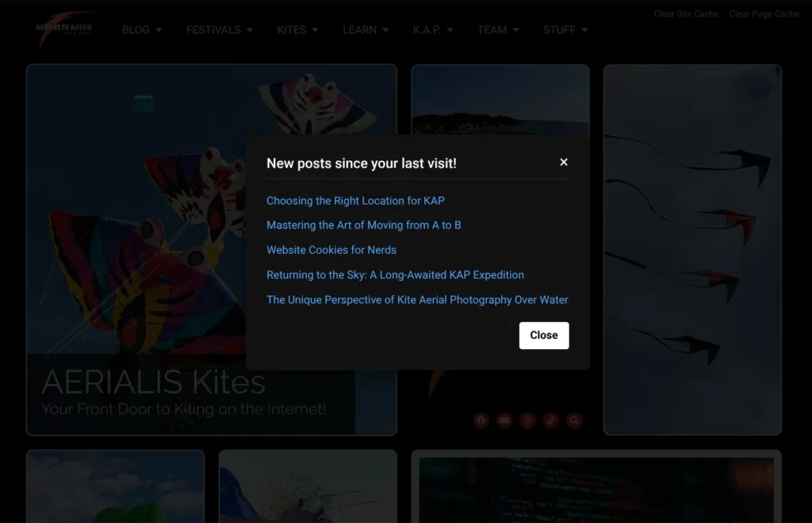Open the LEARN menu
The image size is (812, 523).
365,30
